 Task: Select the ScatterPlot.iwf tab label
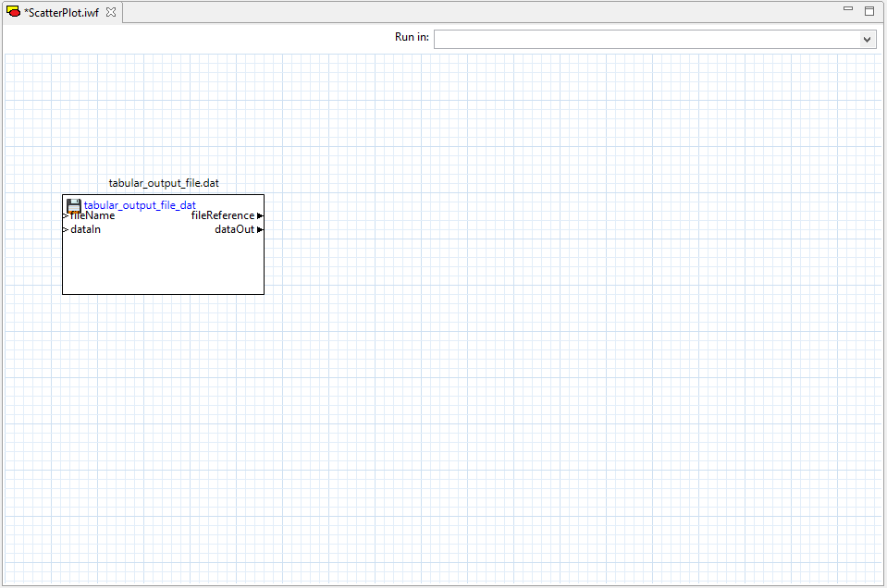pos(60,12)
